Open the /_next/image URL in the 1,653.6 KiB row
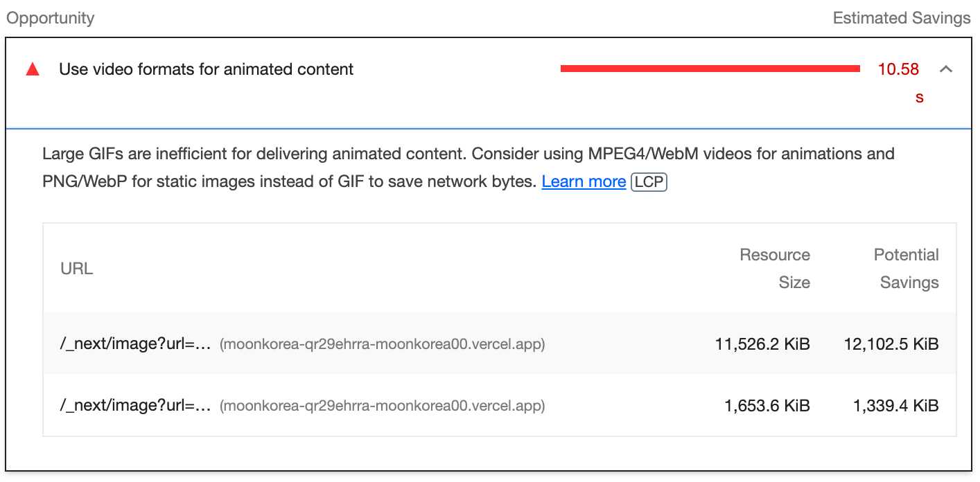Viewport: 980px width, 482px height. [135, 406]
